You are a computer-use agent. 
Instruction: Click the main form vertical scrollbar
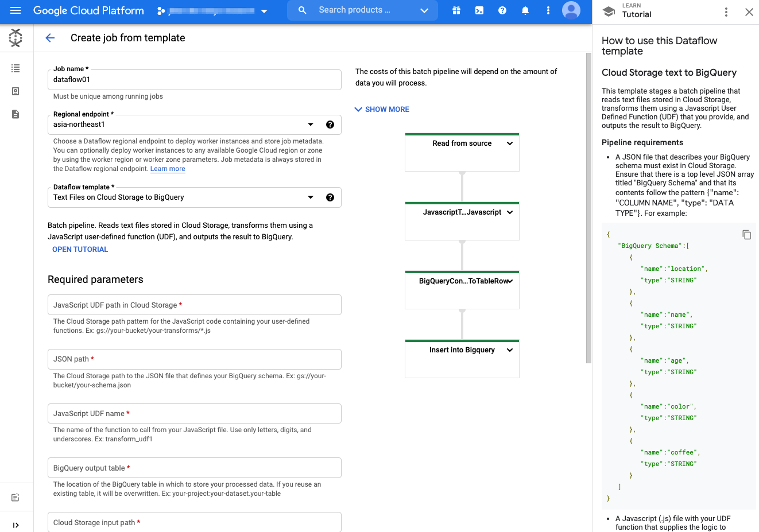point(588,208)
